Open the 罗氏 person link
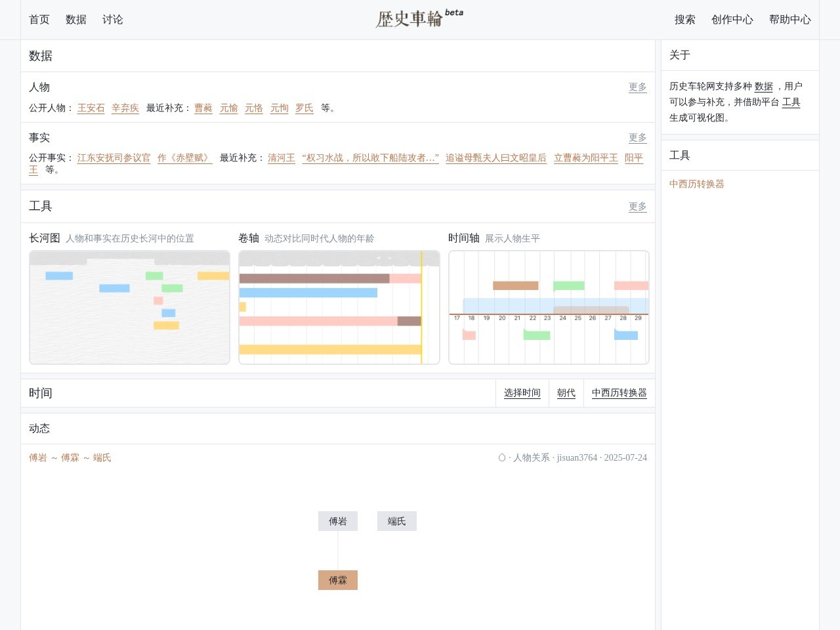The width and height of the screenshot is (840, 630). click(x=304, y=108)
